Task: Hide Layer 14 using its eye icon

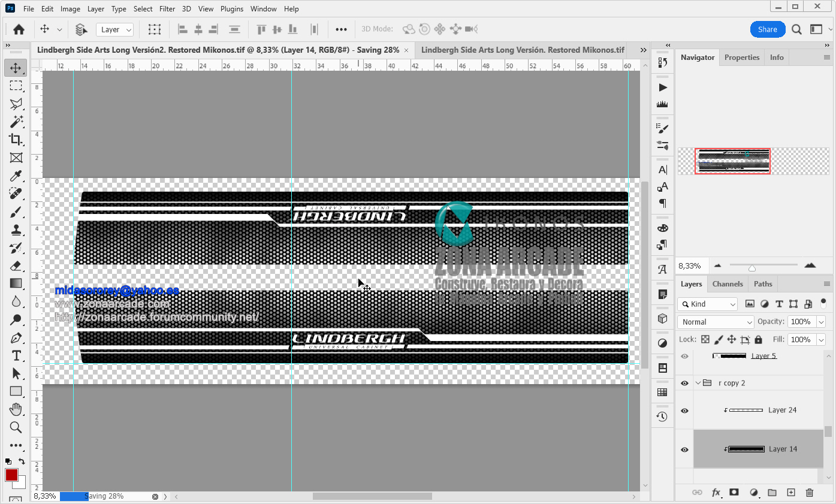Action: [684, 449]
